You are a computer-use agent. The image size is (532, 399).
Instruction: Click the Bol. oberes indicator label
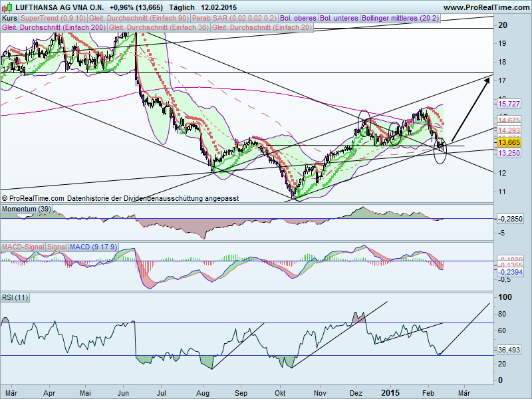pos(298,19)
